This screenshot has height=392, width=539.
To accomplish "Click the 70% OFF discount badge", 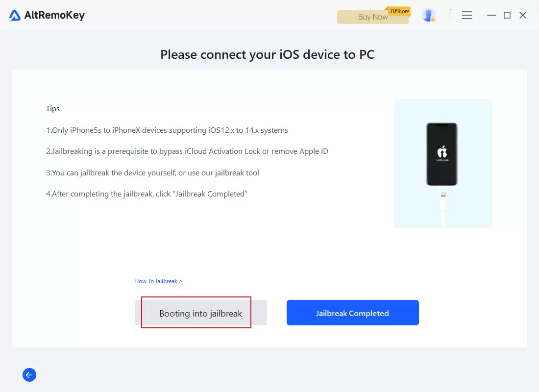I will pyautogui.click(x=399, y=11).
